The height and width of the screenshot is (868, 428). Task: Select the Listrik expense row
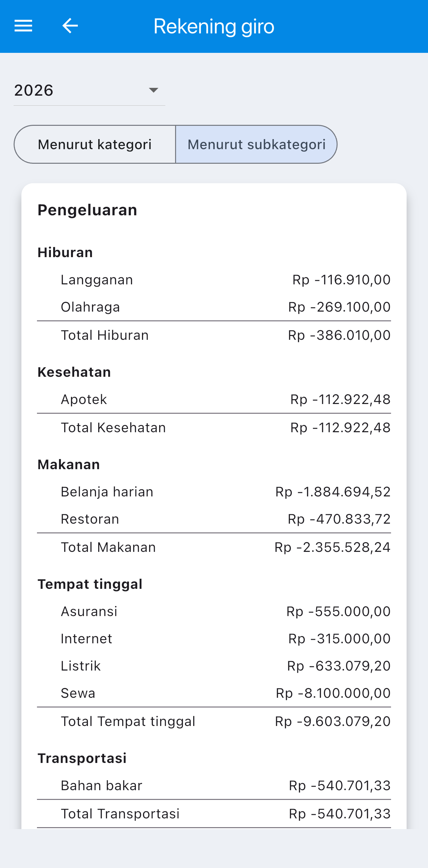pos(214,666)
